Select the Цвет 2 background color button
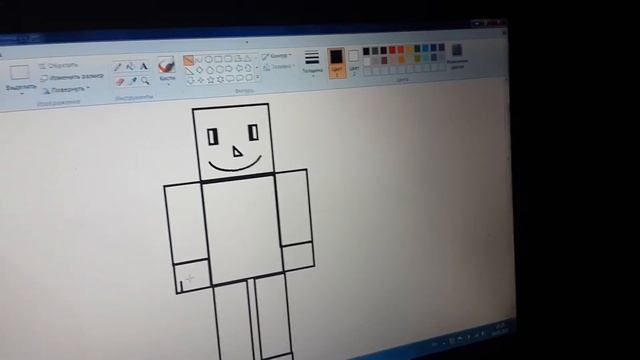The image size is (640, 360). [353, 62]
